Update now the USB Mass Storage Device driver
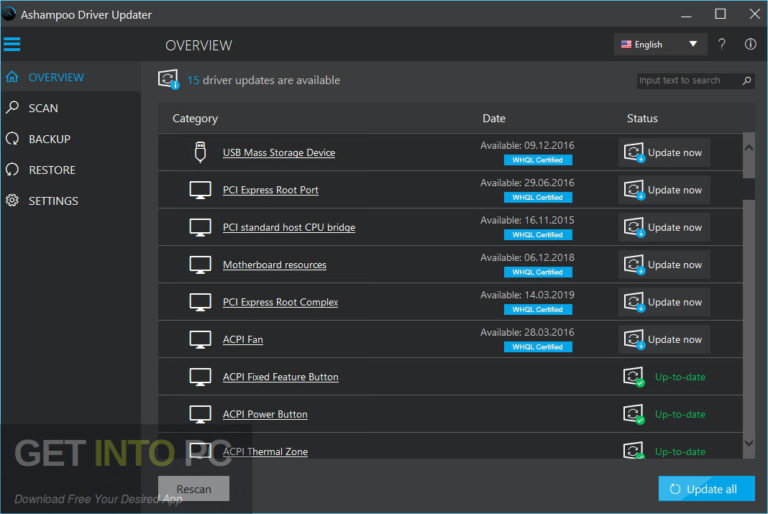 coord(664,152)
